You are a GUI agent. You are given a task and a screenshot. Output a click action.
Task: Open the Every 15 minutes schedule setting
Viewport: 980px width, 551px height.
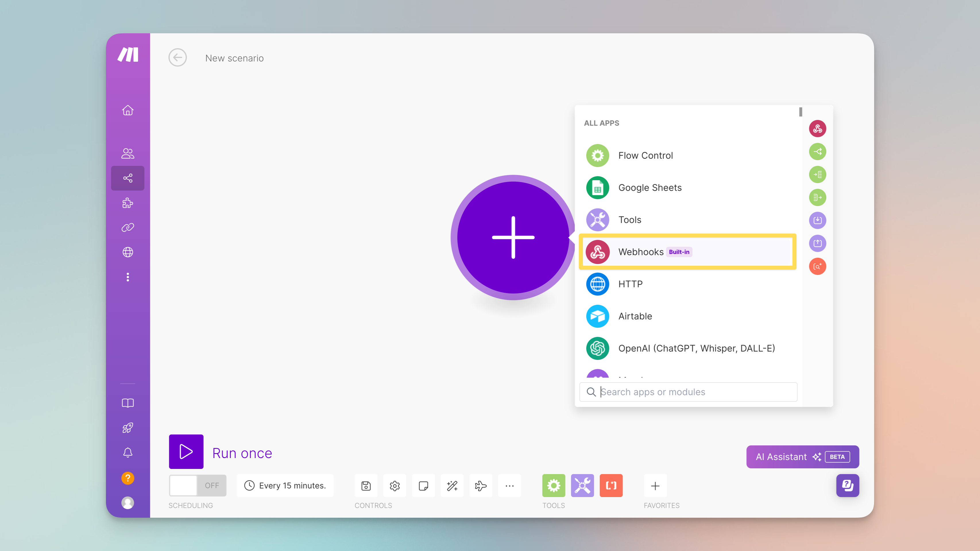tap(285, 486)
